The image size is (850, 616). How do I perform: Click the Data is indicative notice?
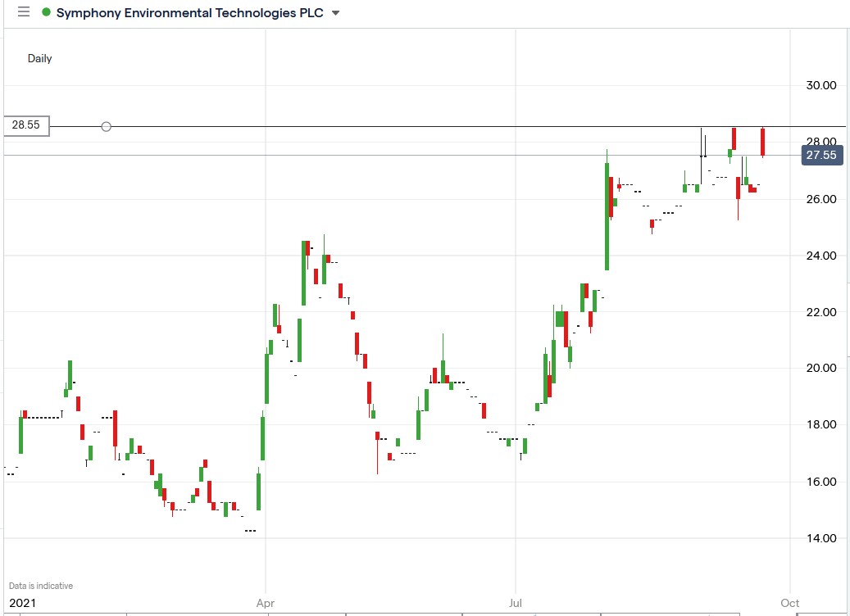(39, 585)
